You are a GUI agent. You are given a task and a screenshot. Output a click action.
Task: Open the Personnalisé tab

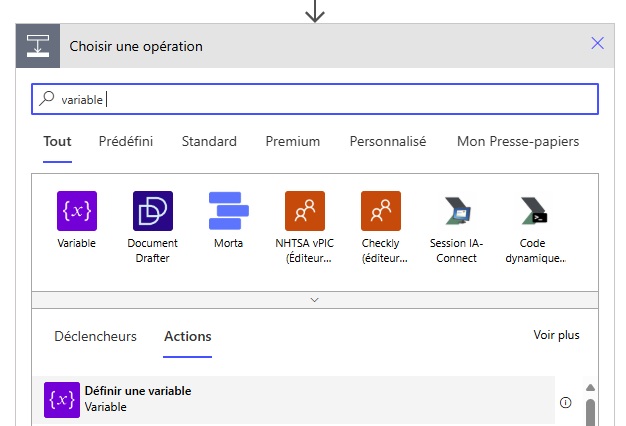tap(388, 142)
